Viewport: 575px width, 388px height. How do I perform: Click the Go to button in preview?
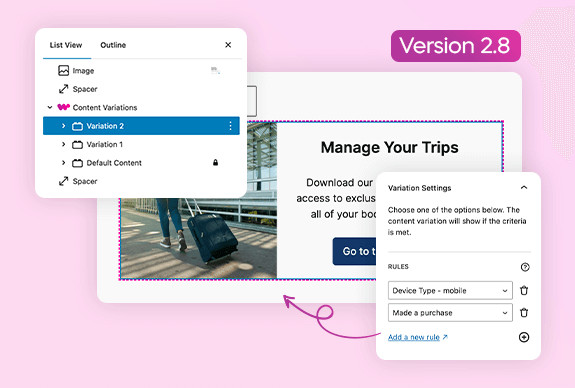pyautogui.click(x=354, y=251)
